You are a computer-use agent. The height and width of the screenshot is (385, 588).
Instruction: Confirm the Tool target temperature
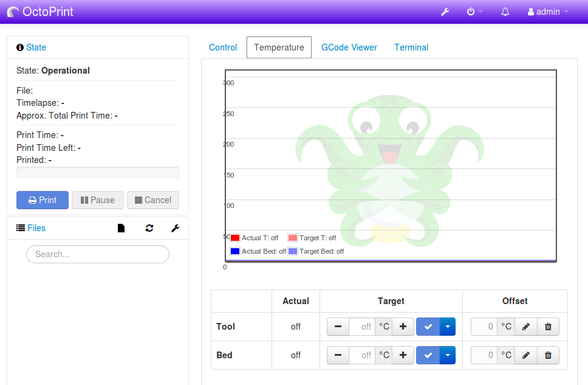click(x=428, y=327)
